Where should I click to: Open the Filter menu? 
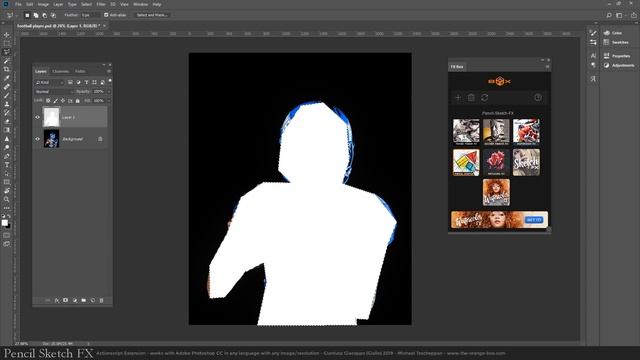(101, 4)
